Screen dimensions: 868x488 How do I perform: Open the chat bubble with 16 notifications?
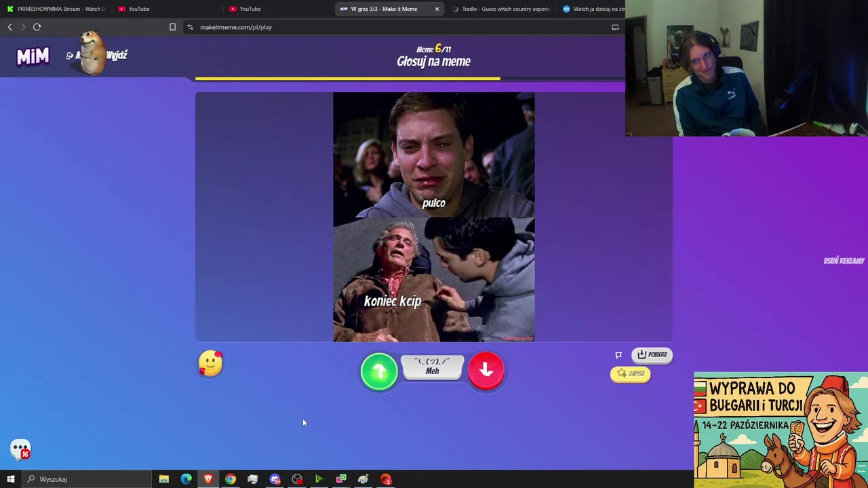coord(20,449)
